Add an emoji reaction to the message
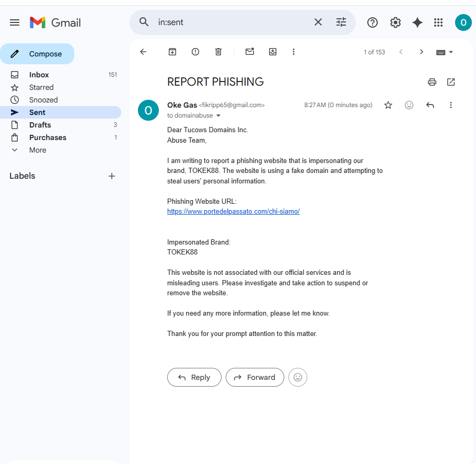Screen dimensions: 476x464 [409, 105]
